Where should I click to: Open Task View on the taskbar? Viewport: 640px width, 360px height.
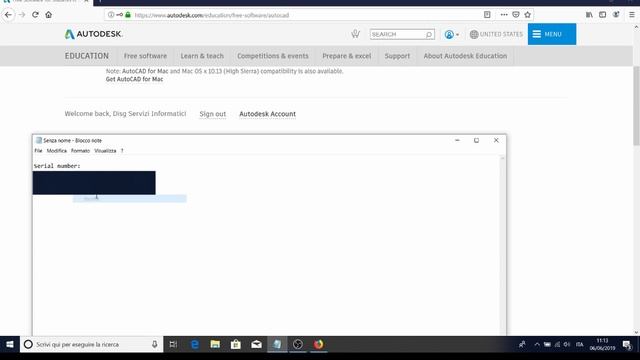173,344
